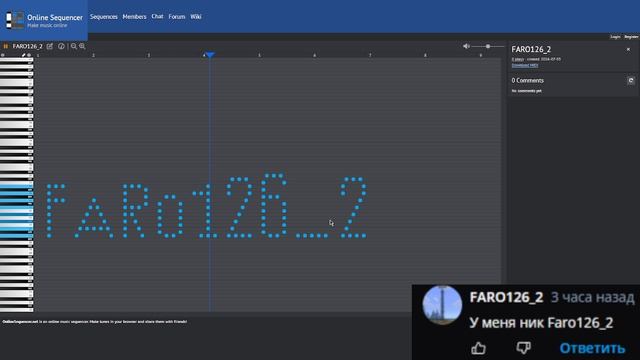Open FARO126_2 commenter avatar
This screenshot has height=360, width=640.
[x=442, y=305]
